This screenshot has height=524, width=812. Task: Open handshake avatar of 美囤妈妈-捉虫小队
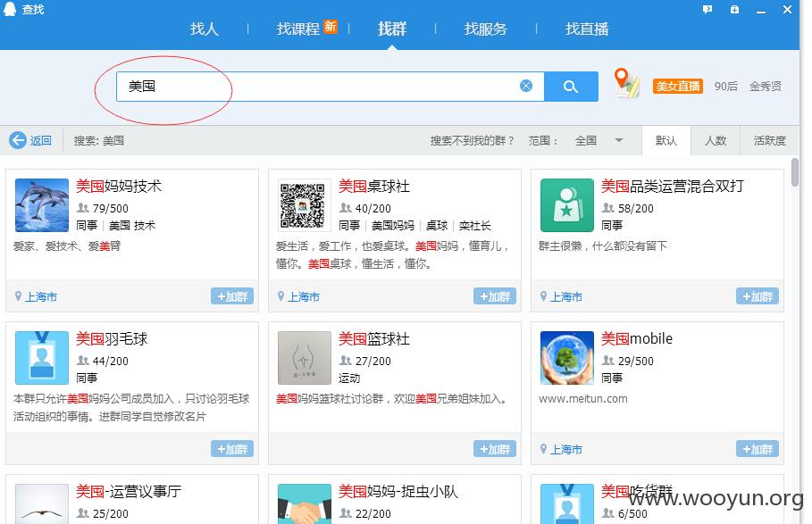305,503
